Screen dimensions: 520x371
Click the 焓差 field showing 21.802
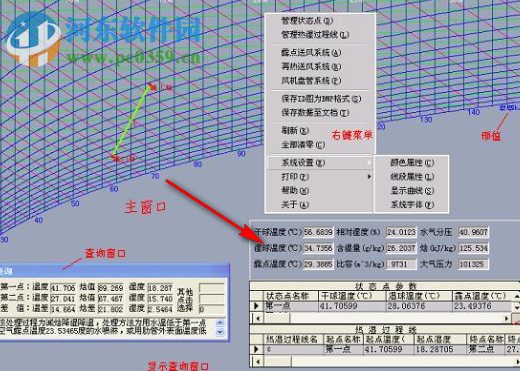pyautogui.click(x=111, y=309)
